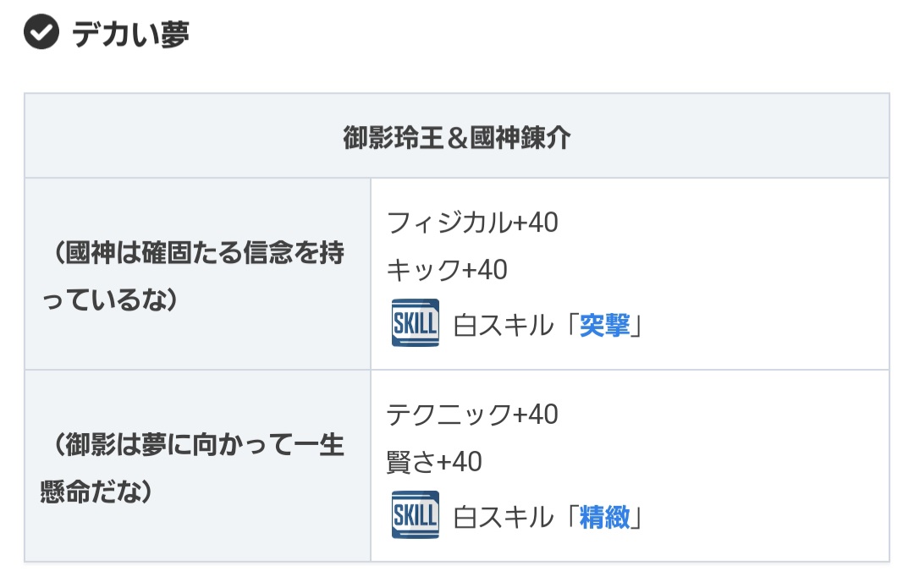Image resolution: width=914 pixels, height=588 pixels.
Task: Click the 白スキル label before 精緻
Action: (x=503, y=517)
